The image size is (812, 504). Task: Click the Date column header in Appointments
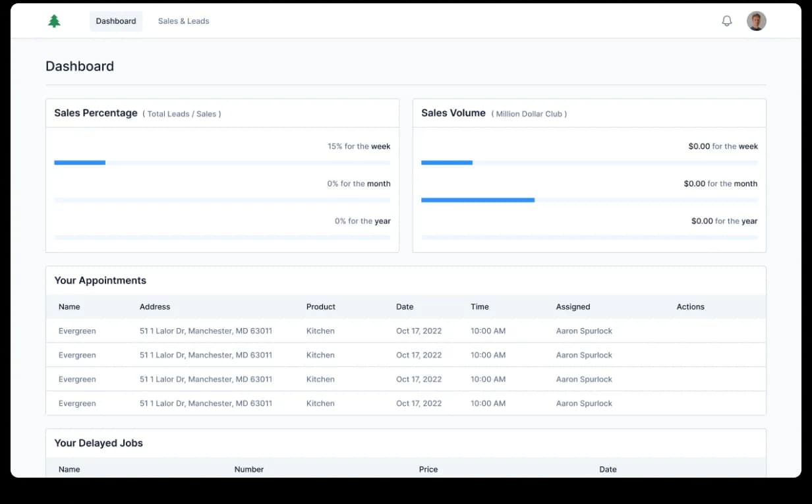click(405, 307)
